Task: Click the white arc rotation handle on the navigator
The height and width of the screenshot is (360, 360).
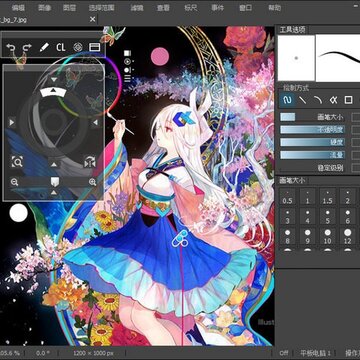Action: 53,92
